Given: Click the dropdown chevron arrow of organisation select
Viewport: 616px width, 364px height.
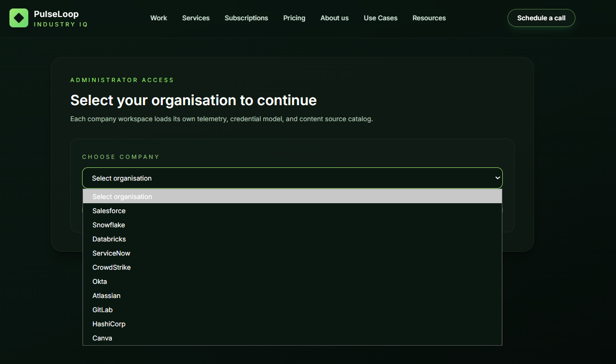Looking at the screenshot, I should click(497, 178).
